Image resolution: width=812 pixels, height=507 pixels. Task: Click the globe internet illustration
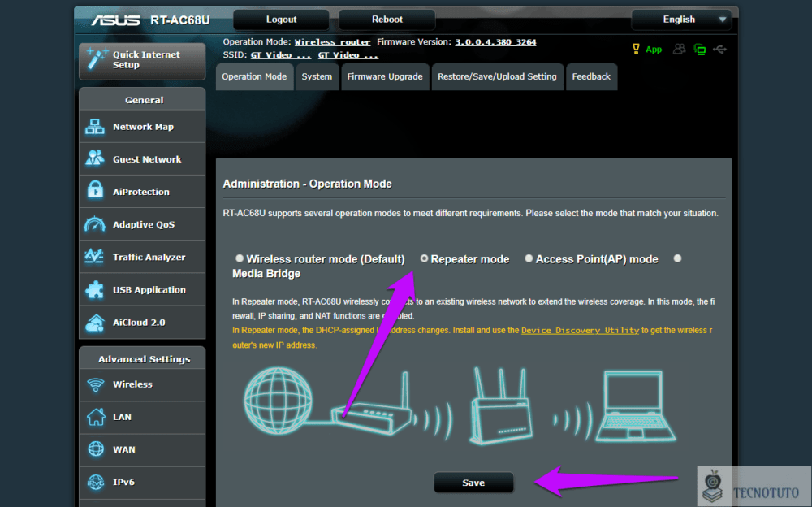278,401
